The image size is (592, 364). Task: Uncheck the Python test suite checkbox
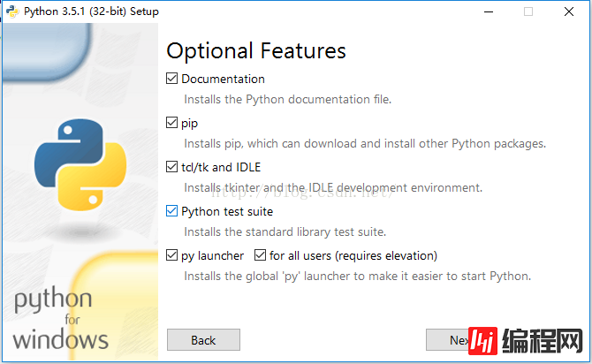pyautogui.click(x=172, y=211)
